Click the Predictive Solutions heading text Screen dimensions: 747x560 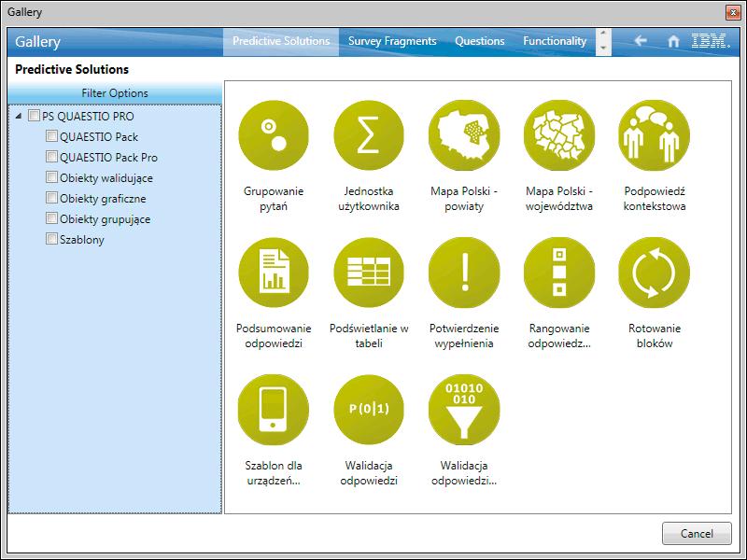click(72, 69)
